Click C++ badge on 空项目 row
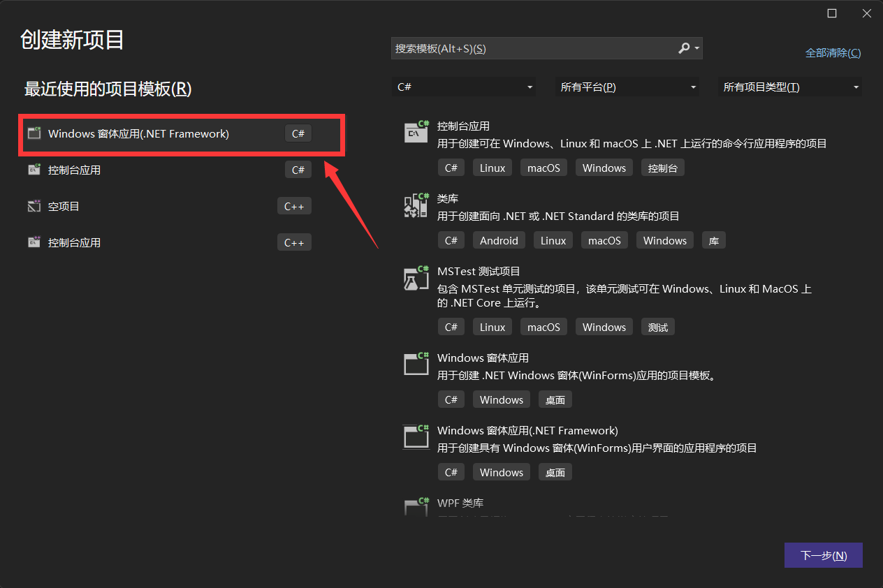883x588 pixels. tap(294, 206)
